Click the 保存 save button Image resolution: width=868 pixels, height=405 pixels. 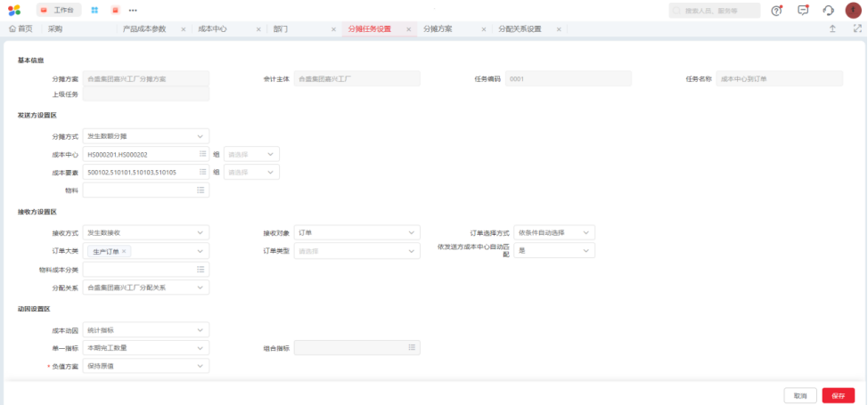pos(839,395)
